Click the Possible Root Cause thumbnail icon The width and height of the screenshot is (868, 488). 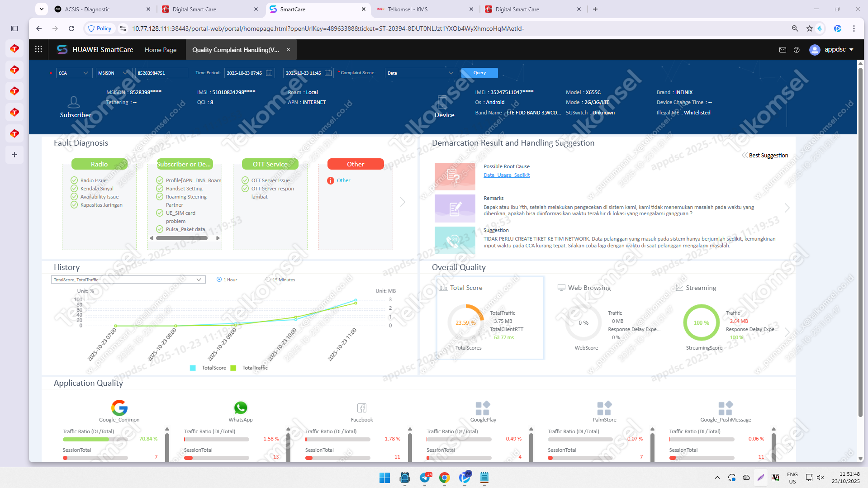[x=455, y=176]
